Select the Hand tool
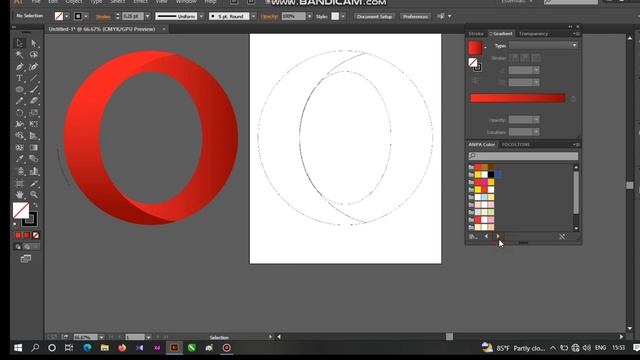 pyautogui.click(x=19, y=195)
